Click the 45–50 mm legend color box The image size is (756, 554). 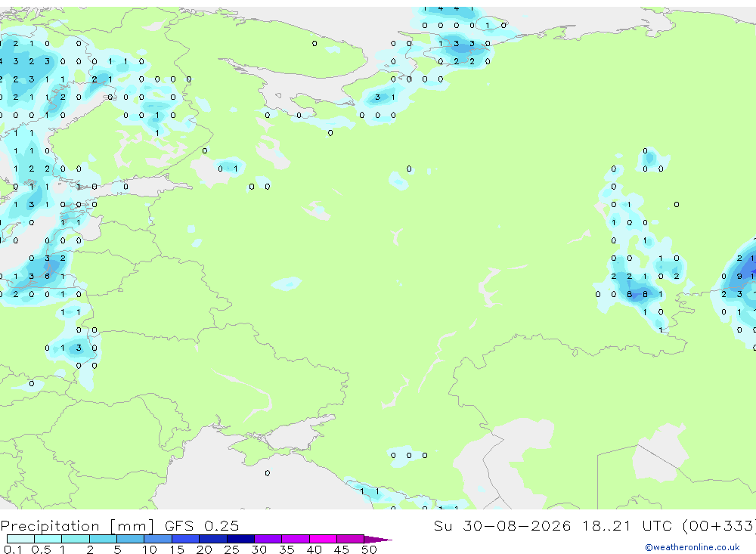pyautogui.click(x=351, y=539)
